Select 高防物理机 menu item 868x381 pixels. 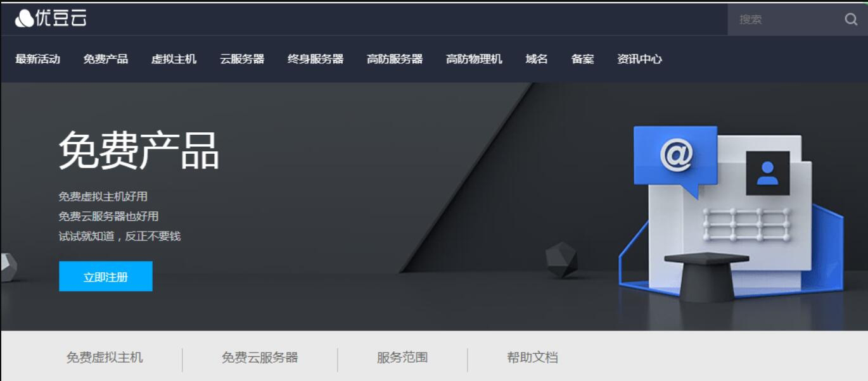474,59
